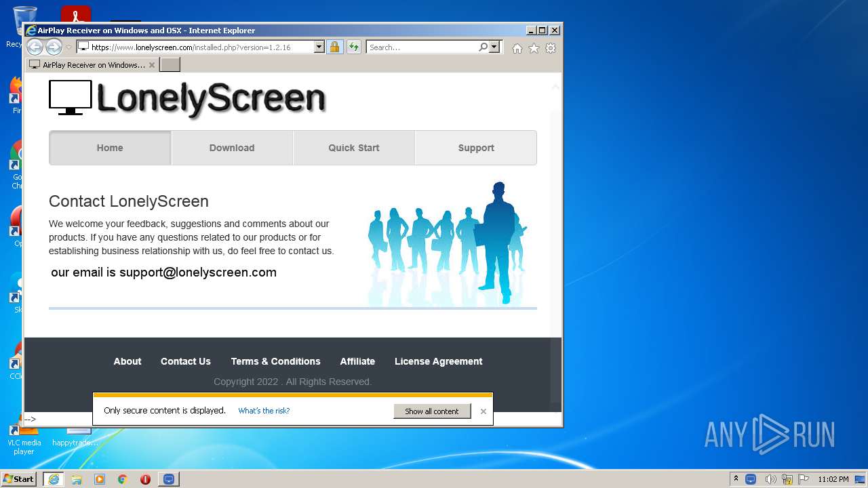
Task: Click the What's the risk? link
Action: (264, 411)
